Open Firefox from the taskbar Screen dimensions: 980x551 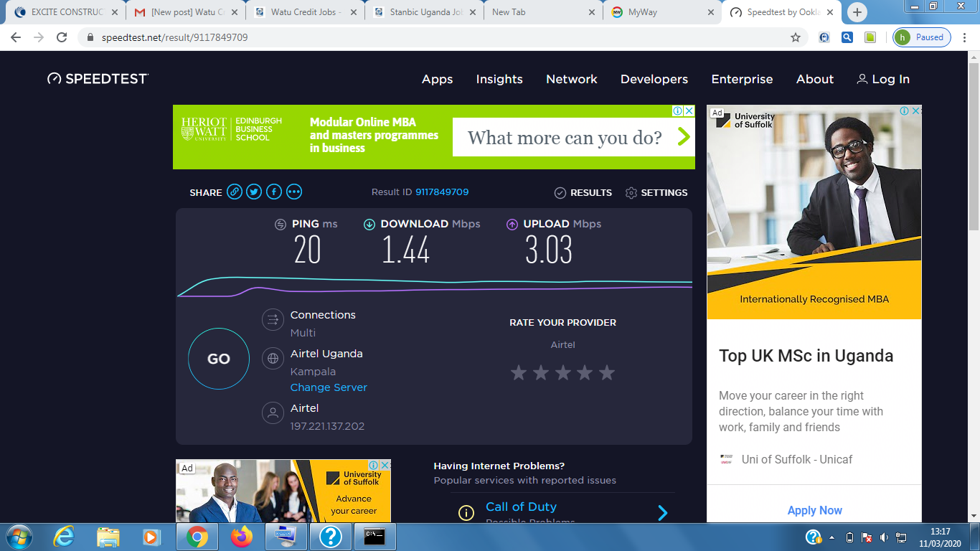click(242, 537)
